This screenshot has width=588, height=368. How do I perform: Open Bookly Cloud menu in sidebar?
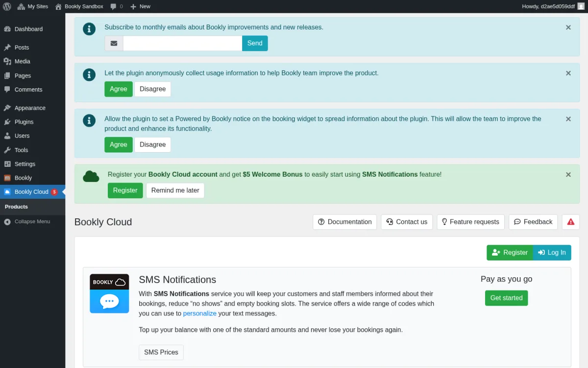pyautogui.click(x=32, y=192)
